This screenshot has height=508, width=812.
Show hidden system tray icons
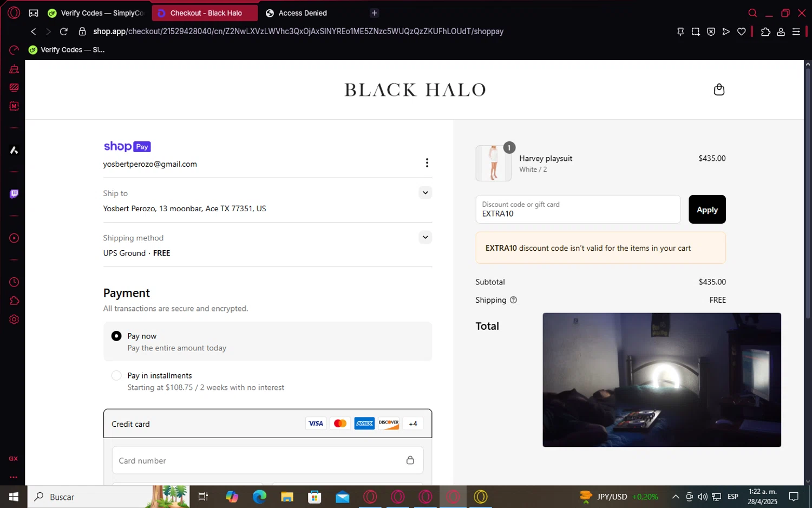(676, 497)
